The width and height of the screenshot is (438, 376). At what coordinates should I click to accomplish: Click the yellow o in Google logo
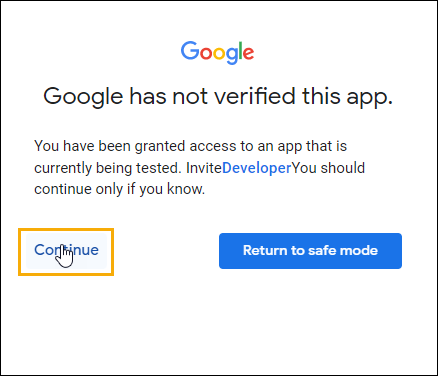(x=220, y=54)
